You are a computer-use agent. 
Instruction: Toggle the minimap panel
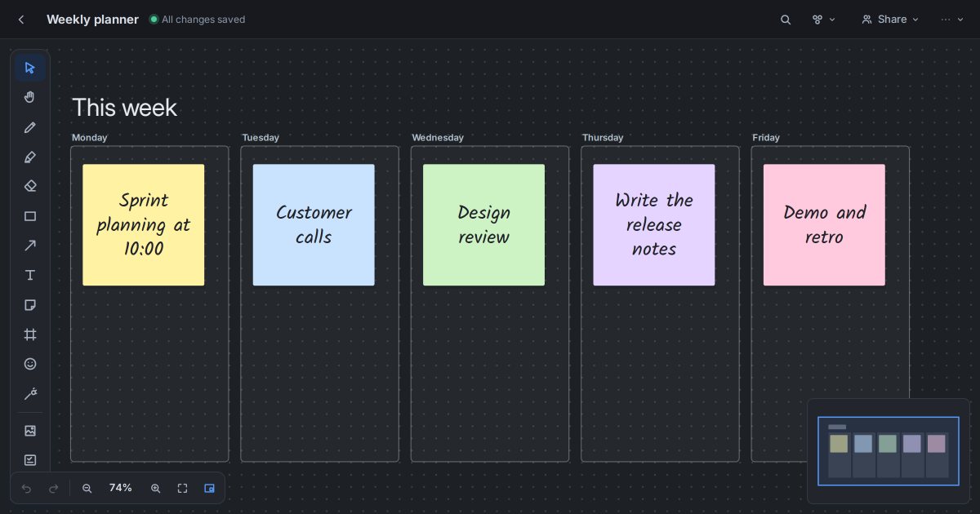209,488
